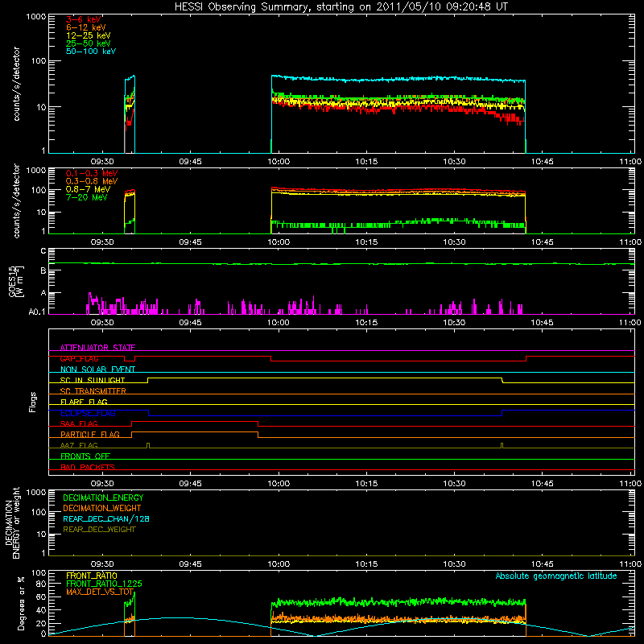644x644 pixels.
Task: Select the red 3-6 keV legend label
Action: (x=84, y=19)
